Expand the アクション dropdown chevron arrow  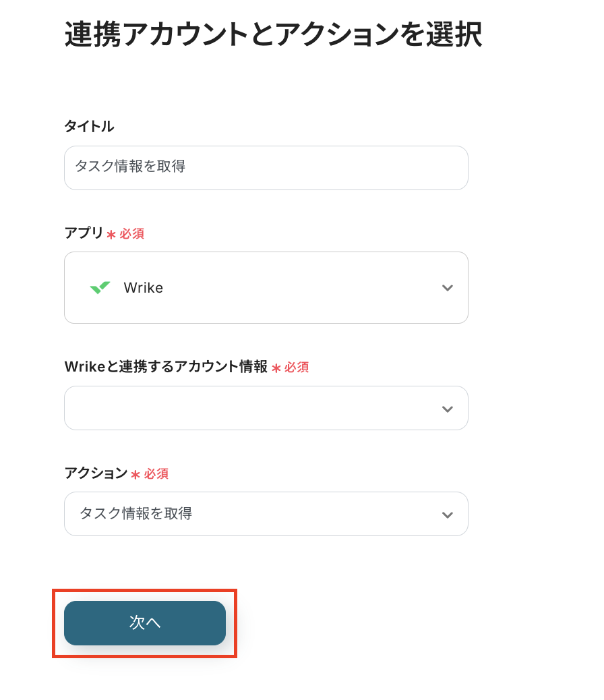pyautogui.click(x=447, y=515)
